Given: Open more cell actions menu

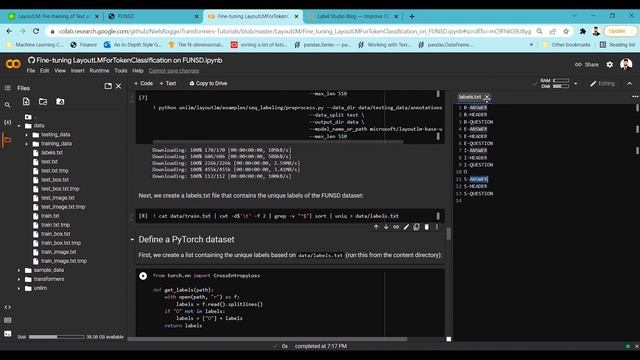Looking at the screenshot, I should tap(436, 227).
